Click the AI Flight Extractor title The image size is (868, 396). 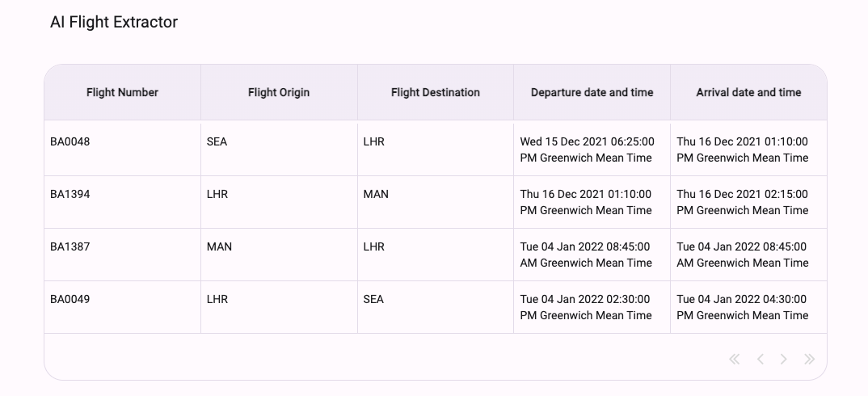point(114,22)
